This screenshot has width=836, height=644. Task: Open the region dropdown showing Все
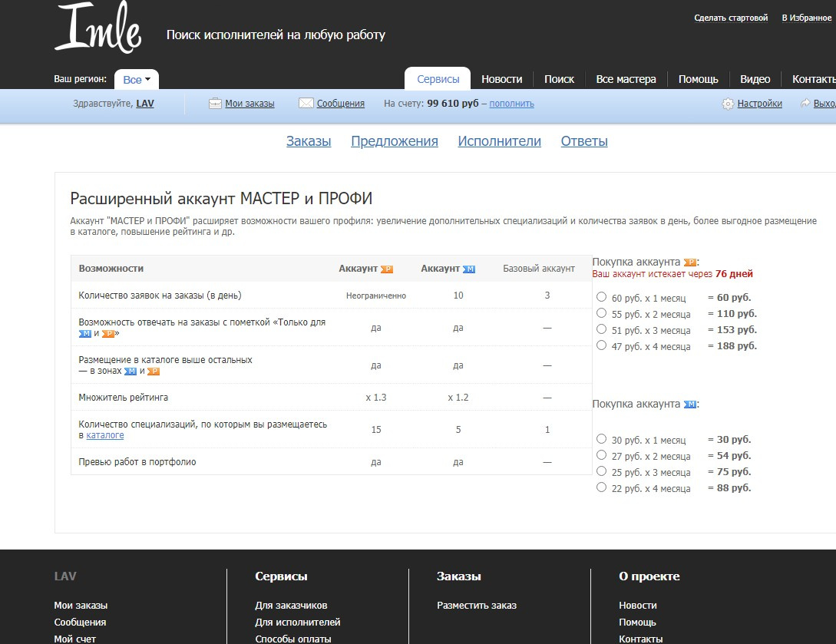coord(137,79)
